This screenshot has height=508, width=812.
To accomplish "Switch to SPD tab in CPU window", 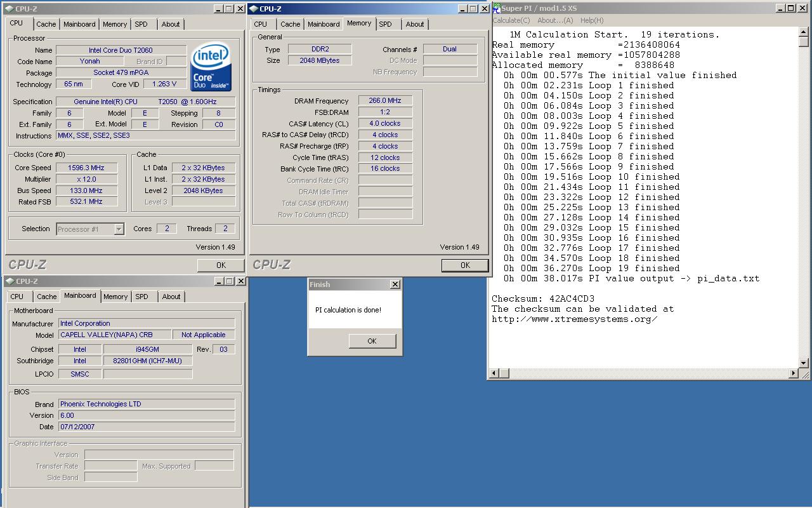I will click(x=141, y=24).
